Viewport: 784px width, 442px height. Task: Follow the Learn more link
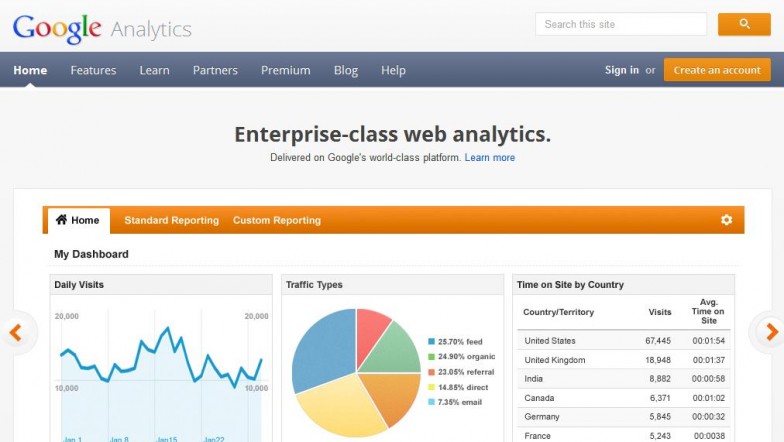(490, 158)
